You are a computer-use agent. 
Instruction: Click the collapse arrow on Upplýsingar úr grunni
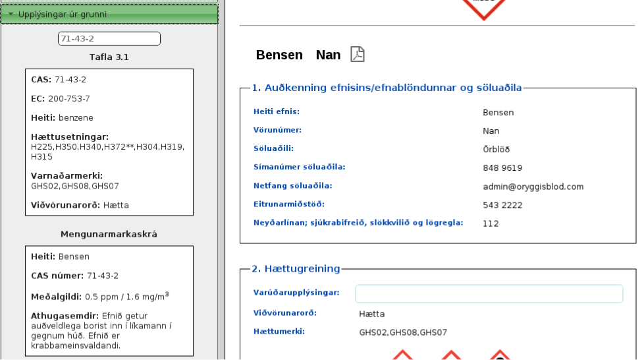[x=11, y=14]
